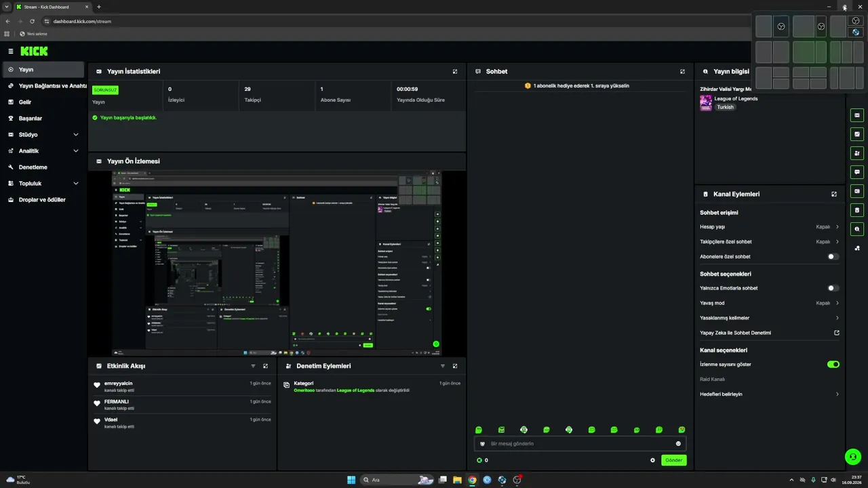
Task: Click the stream preview thumbnail
Action: click(277, 263)
